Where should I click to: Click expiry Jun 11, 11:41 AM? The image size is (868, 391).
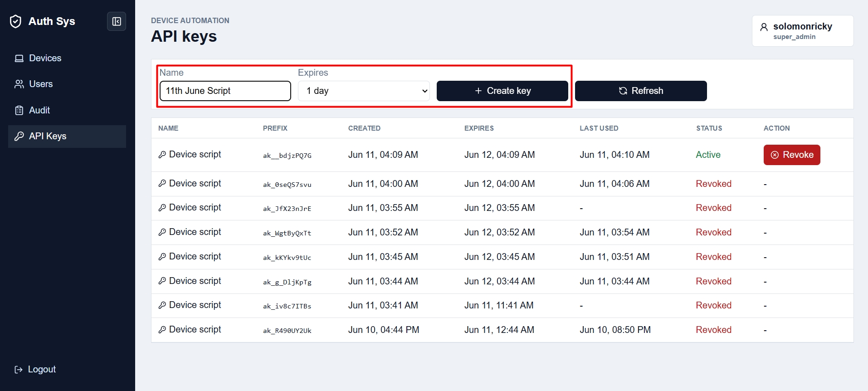[x=499, y=305]
